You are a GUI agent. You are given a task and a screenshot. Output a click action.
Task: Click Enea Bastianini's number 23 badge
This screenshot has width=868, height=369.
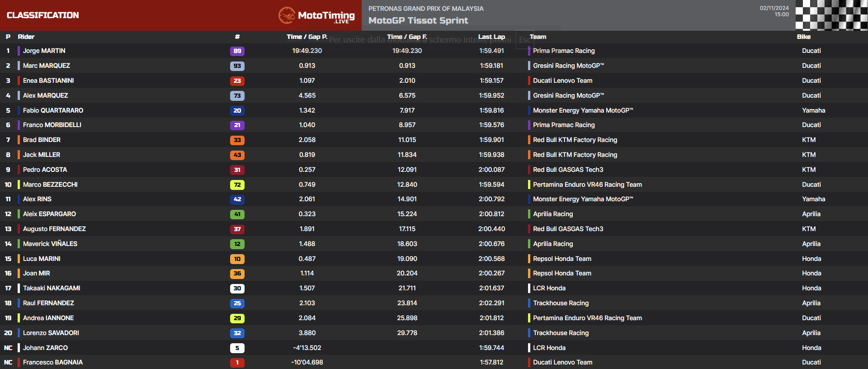pos(237,81)
